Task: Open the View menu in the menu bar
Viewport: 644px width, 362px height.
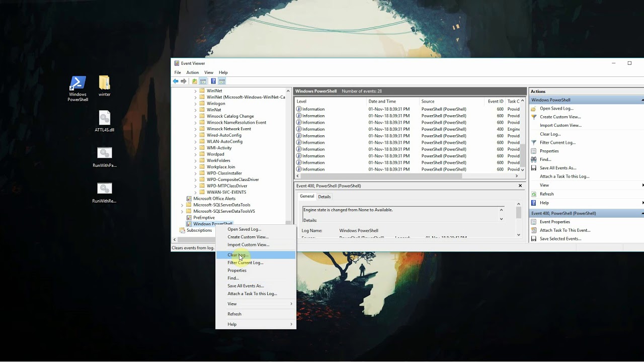Action: coord(209,72)
